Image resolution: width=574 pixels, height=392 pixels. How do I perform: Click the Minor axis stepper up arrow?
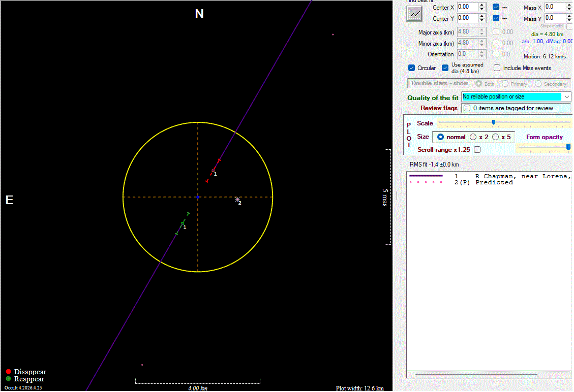[482, 41]
